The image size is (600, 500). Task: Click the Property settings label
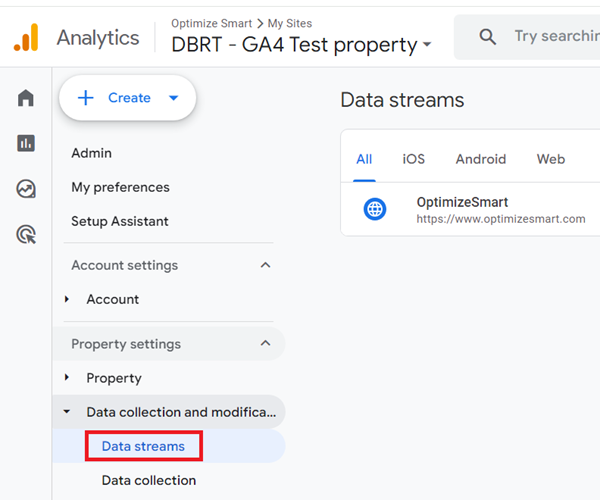pos(126,344)
